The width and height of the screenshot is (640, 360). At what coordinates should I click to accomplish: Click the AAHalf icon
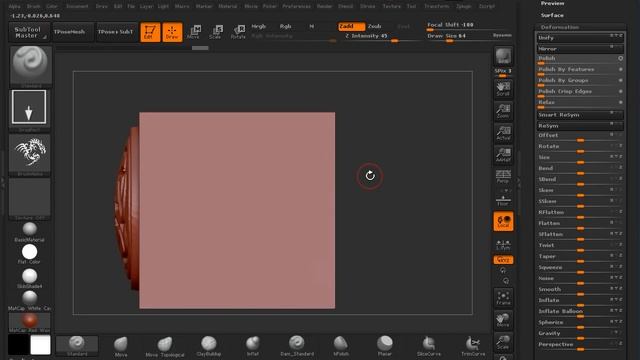503,155
